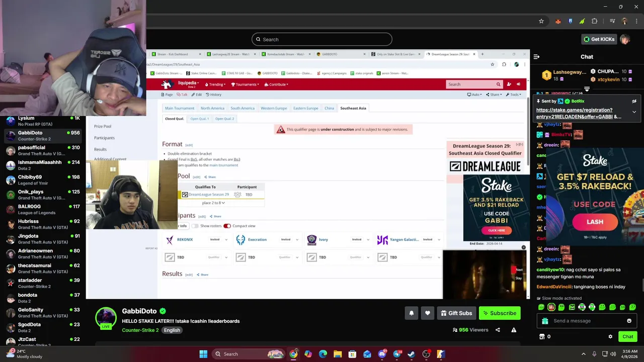
Task: Click the Liquipedia Edit page tab
Action: pos(197,95)
